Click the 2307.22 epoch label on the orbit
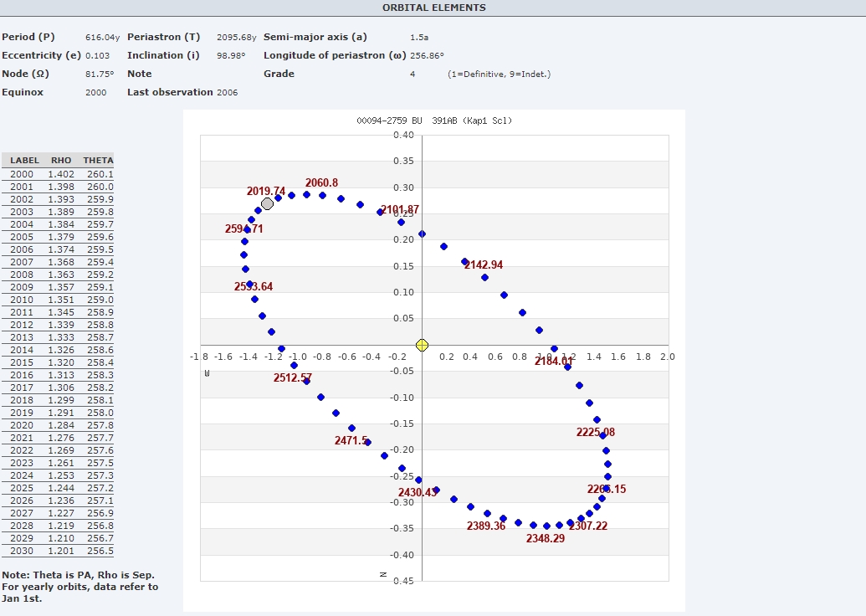This screenshot has height=616, width=866. (588, 526)
